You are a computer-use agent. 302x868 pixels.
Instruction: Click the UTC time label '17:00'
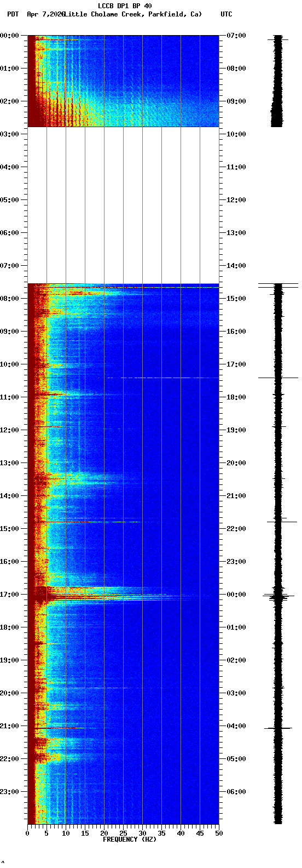[236, 364]
